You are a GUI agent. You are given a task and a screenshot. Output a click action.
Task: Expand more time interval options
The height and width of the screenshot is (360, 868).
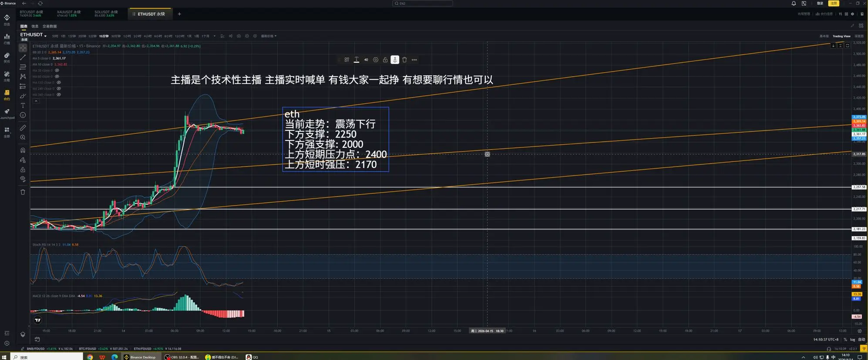(215, 36)
